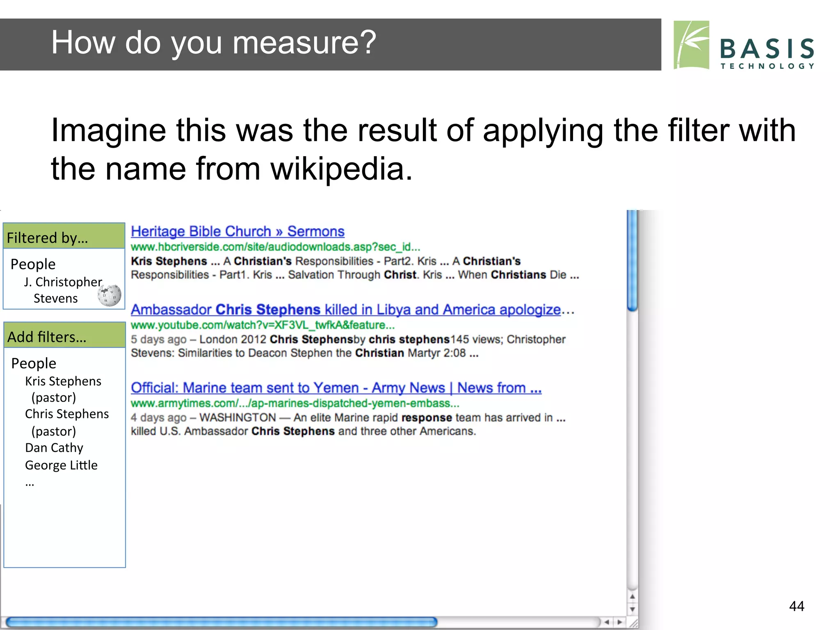The image size is (840, 630).
Task: Click People heading under Add filters
Action: [34, 363]
